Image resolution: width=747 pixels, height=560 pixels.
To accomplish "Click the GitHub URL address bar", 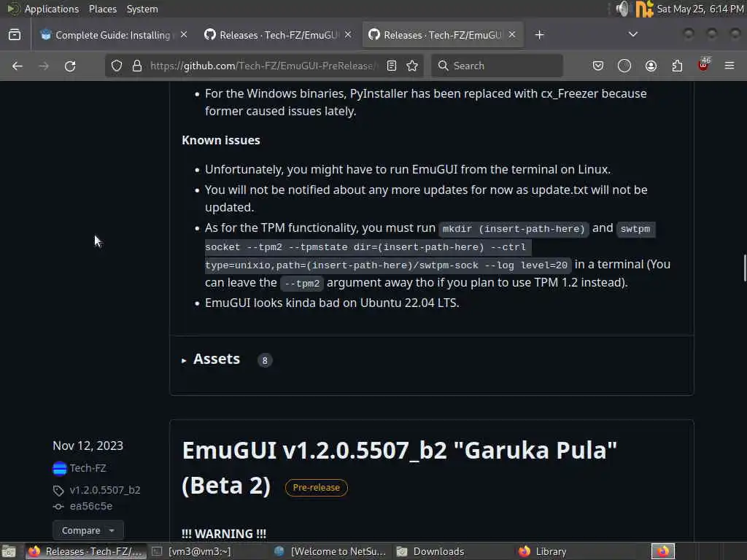I will pos(263,66).
